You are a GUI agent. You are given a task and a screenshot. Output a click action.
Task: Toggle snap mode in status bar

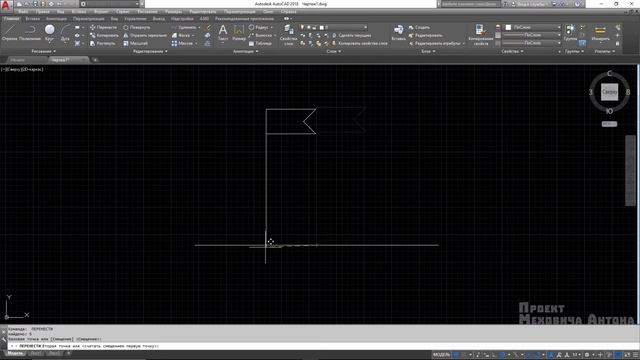point(464,355)
